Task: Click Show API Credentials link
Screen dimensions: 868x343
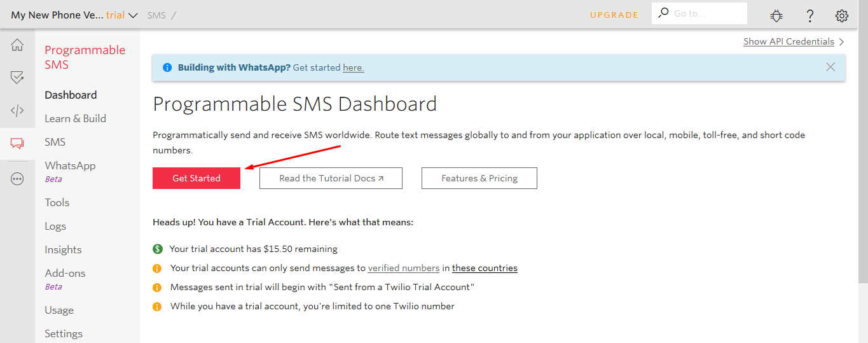Action: (789, 41)
